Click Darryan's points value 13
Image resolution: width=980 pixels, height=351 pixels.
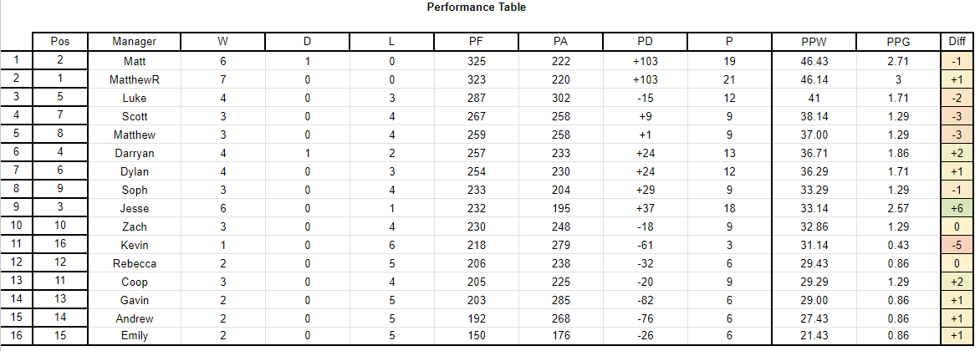pos(729,153)
